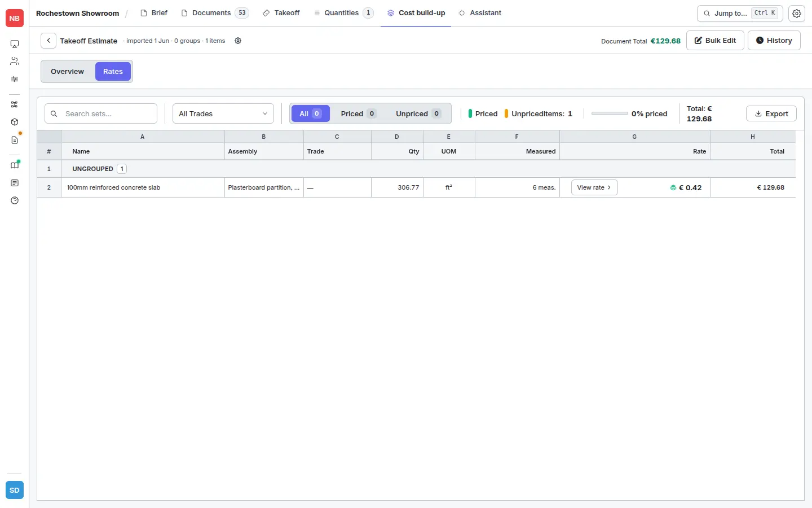Click the € 129.68 row total cell
The height and width of the screenshot is (508, 812).
(x=753, y=187)
